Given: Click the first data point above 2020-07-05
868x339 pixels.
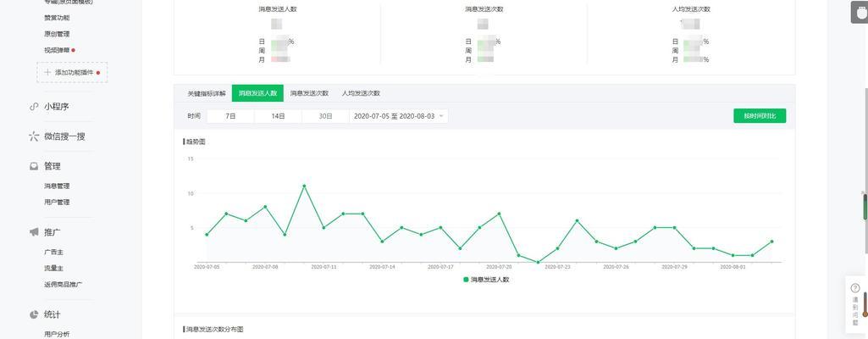Looking at the screenshot, I should pyautogui.click(x=207, y=235).
